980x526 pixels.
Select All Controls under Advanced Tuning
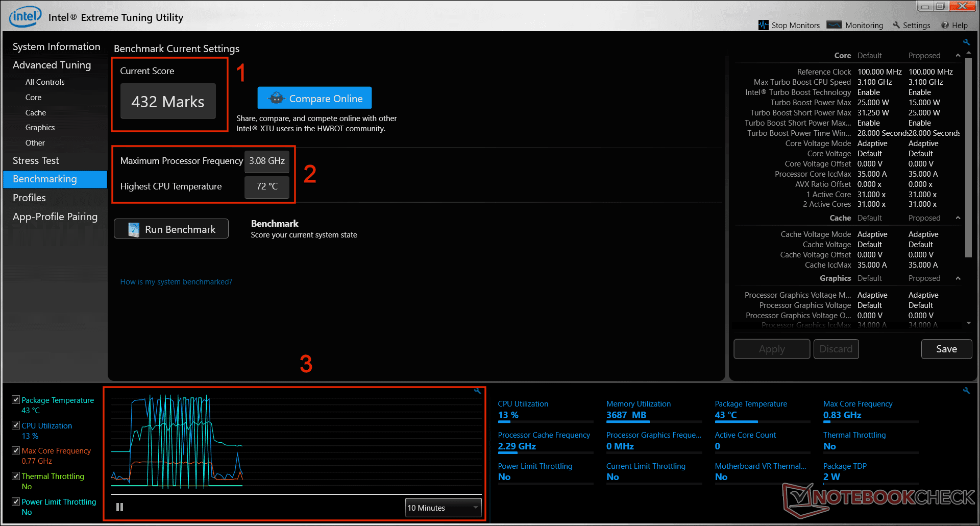[x=45, y=82]
